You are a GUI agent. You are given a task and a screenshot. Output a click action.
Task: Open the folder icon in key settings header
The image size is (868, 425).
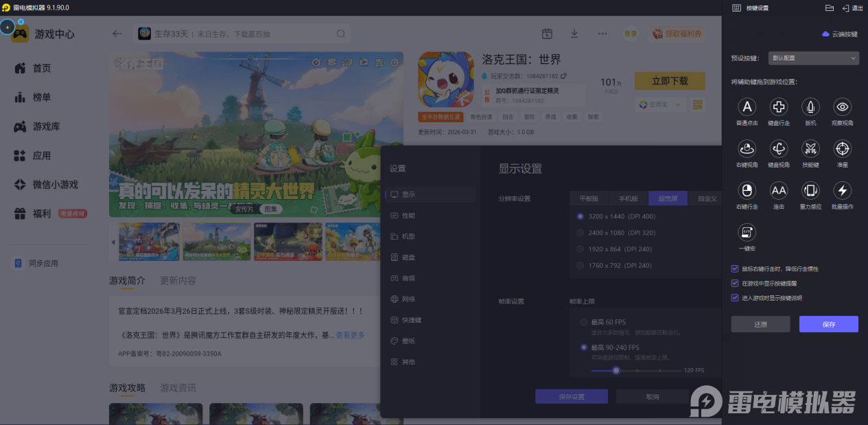(x=829, y=8)
